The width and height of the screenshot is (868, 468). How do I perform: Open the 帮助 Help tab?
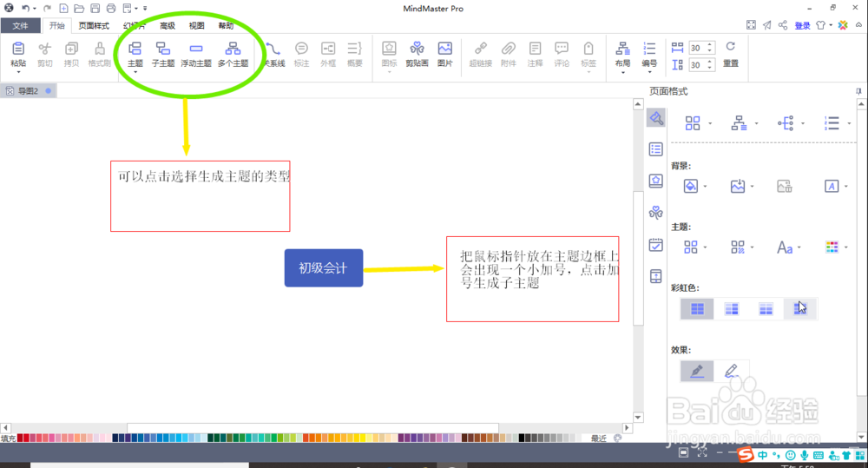point(226,25)
